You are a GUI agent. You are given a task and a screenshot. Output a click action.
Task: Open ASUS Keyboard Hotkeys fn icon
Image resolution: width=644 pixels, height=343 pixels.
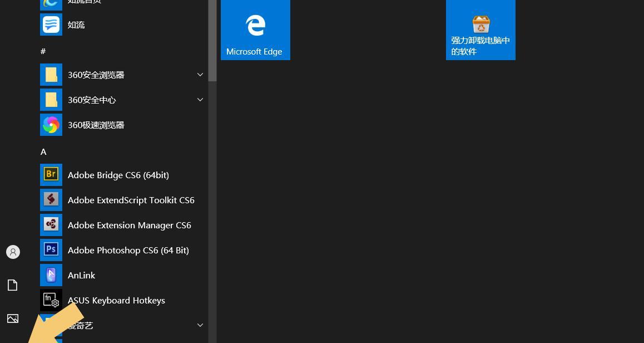51,301
